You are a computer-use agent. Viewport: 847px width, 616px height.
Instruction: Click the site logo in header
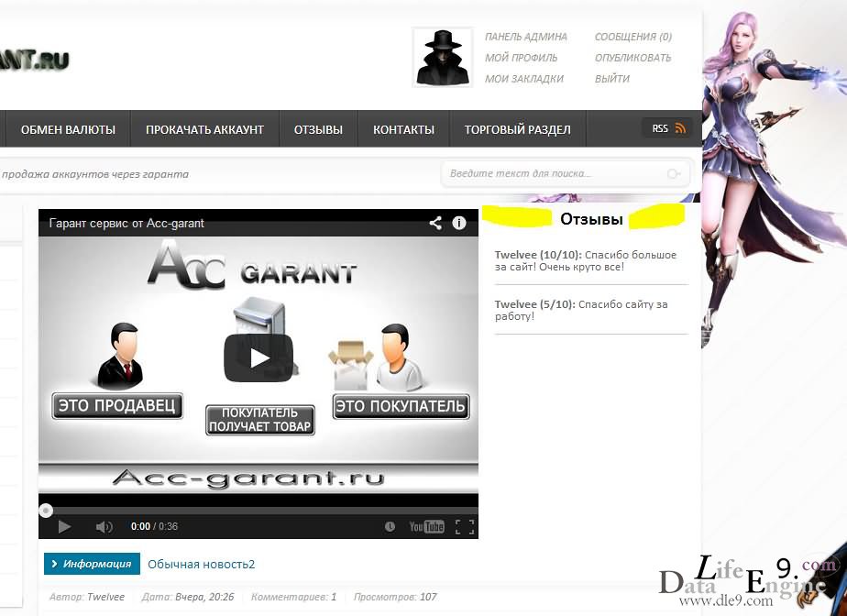pos(35,60)
